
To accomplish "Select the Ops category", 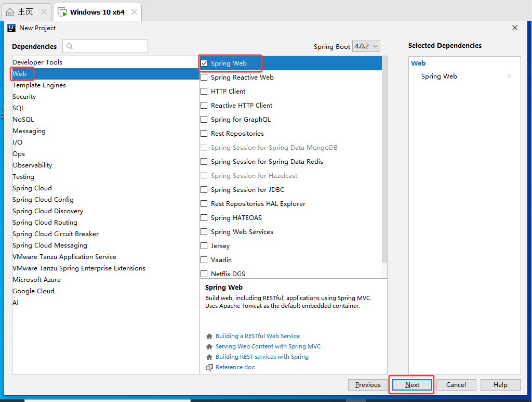I will click(105, 154).
